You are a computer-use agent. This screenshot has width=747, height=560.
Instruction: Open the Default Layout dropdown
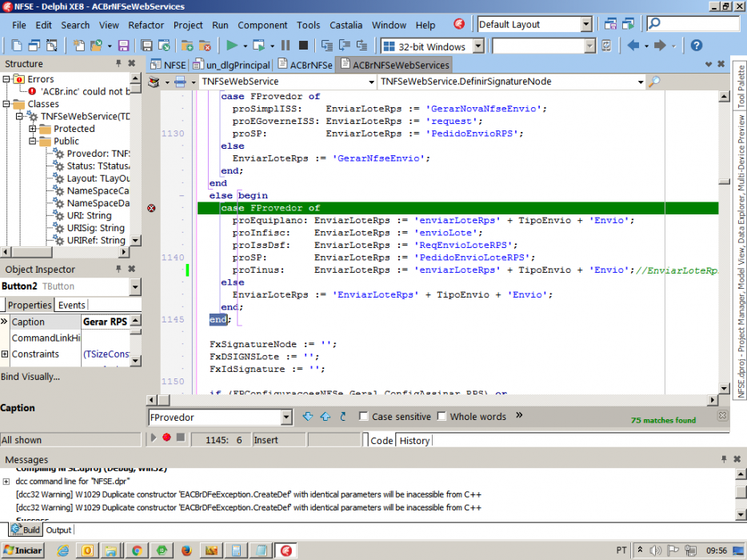(x=586, y=24)
